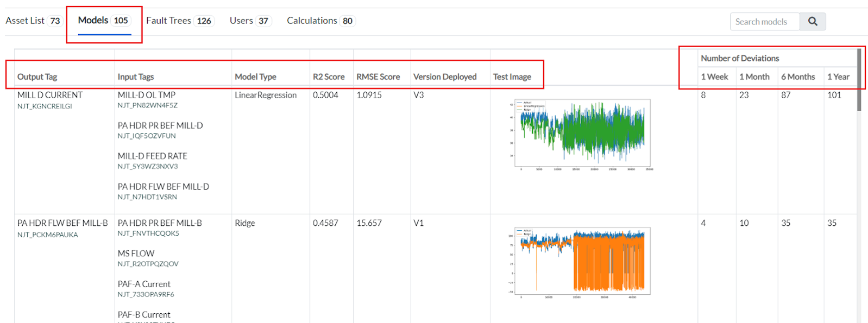Switch to the Asset List tab
Viewport: 868px width, 323px height.
point(34,21)
